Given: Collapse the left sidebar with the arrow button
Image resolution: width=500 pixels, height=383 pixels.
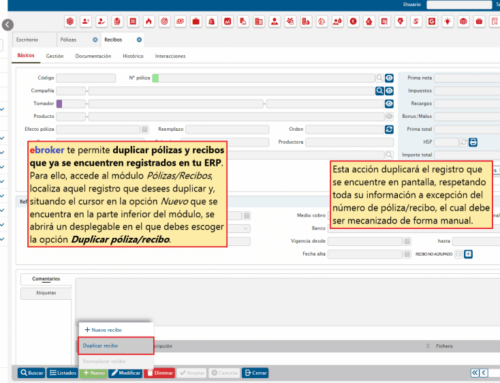Looking at the screenshot, I should pyautogui.click(x=8, y=25).
